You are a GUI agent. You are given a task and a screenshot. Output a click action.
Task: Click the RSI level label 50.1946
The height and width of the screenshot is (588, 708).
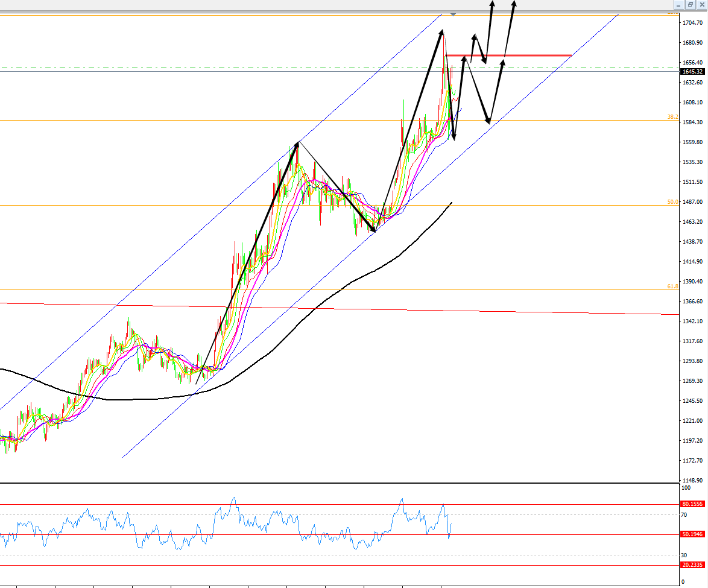tap(692, 534)
